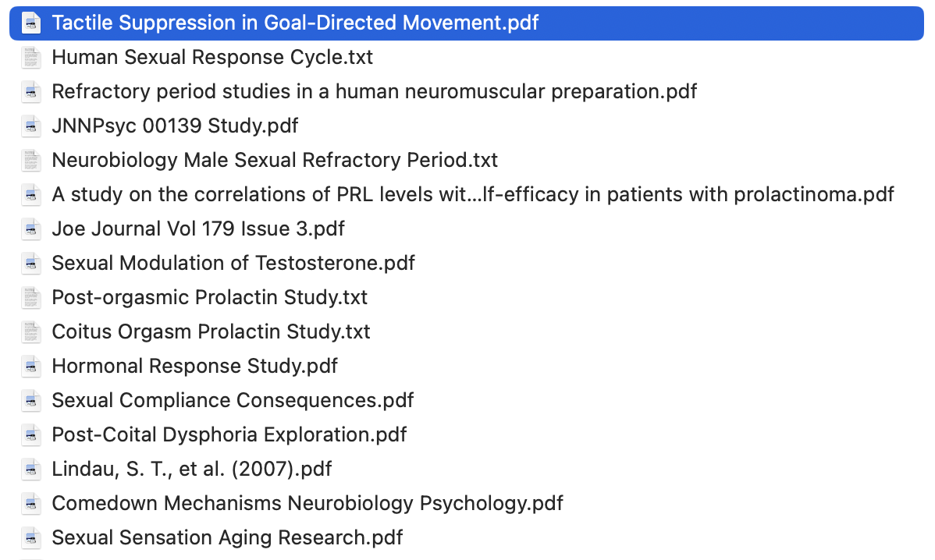The image size is (935, 560).
Task: Click the text file icon for Human Sexual Response Cycle
Action: point(32,57)
